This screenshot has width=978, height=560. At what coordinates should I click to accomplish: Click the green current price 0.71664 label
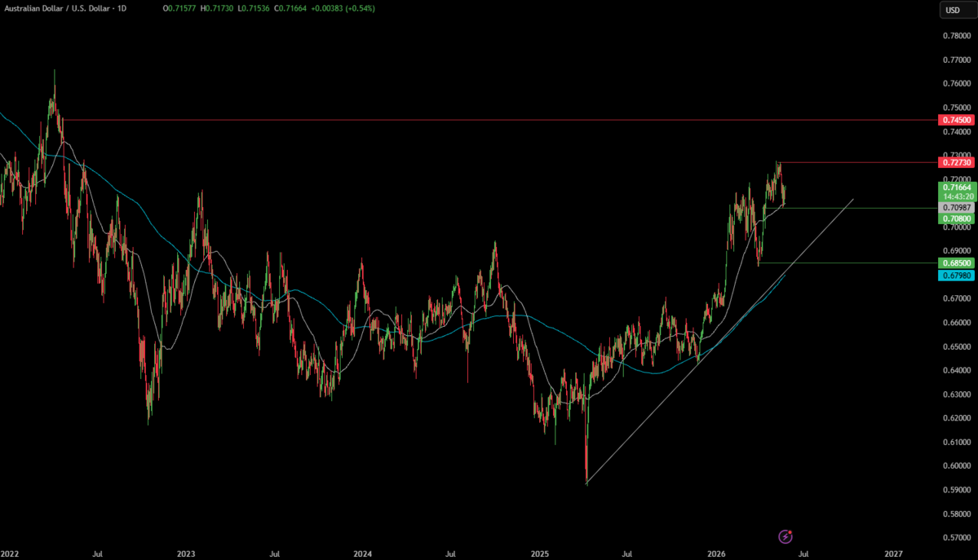(x=956, y=187)
